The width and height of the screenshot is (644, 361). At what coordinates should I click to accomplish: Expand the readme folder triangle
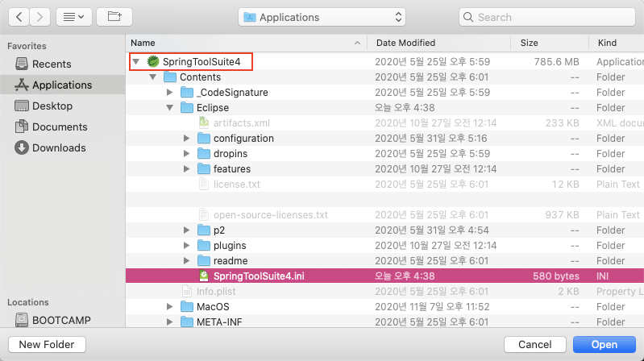pyautogui.click(x=186, y=261)
